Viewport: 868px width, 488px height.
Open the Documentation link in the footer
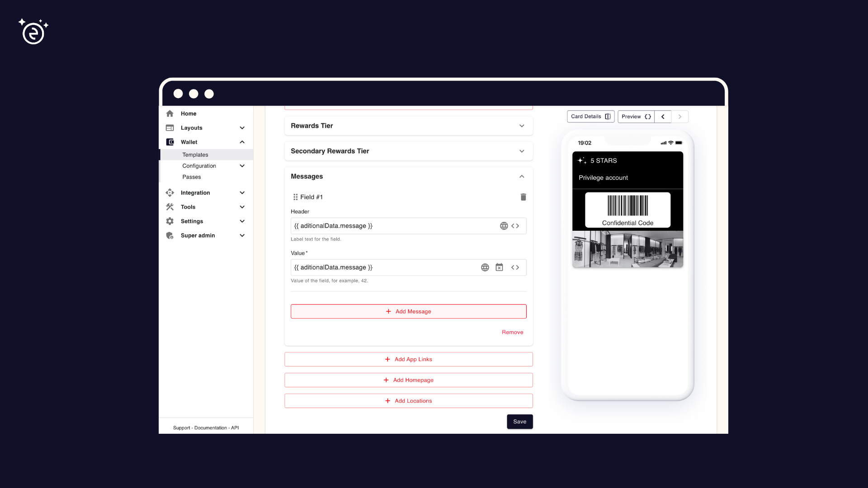[x=208, y=427]
